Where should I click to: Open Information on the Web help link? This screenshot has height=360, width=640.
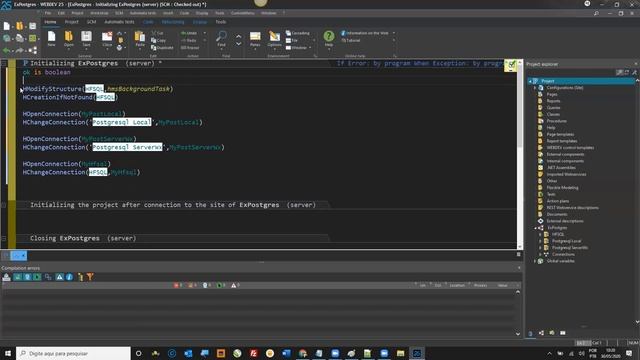coord(364,33)
